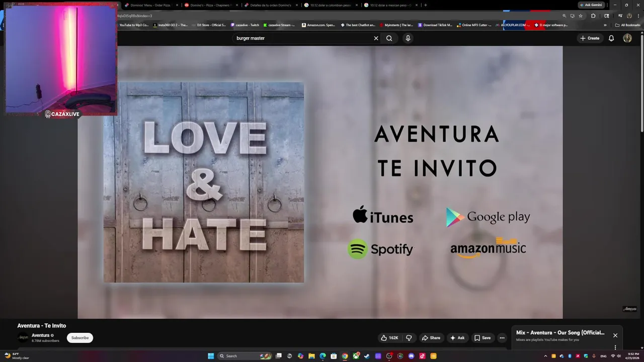Click the Aventura channel name link

click(41, 335)
